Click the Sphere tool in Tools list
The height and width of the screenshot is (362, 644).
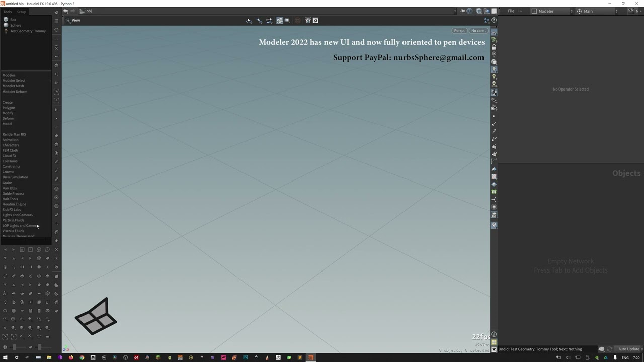(x=15, y=25)
